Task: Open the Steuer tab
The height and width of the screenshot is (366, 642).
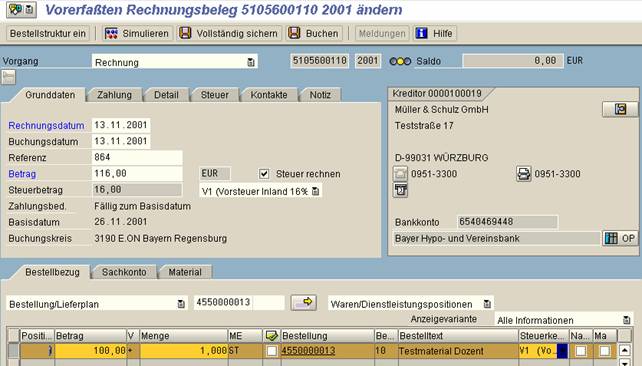Action: (214, 95)
